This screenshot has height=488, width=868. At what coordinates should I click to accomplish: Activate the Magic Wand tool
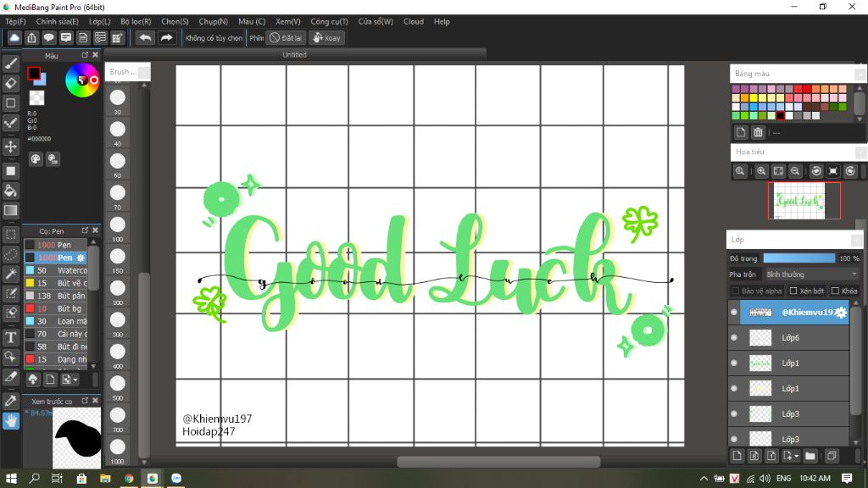click(10, 274)
